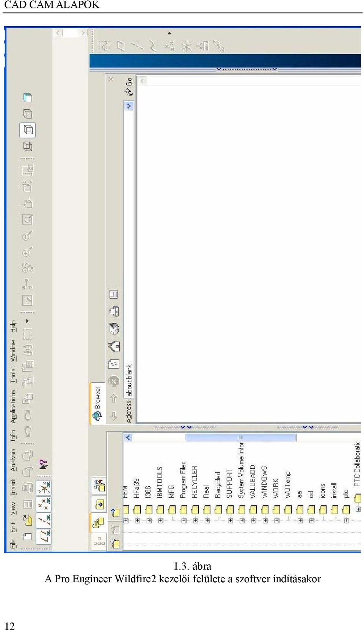Expand the FEM folder

126,521
